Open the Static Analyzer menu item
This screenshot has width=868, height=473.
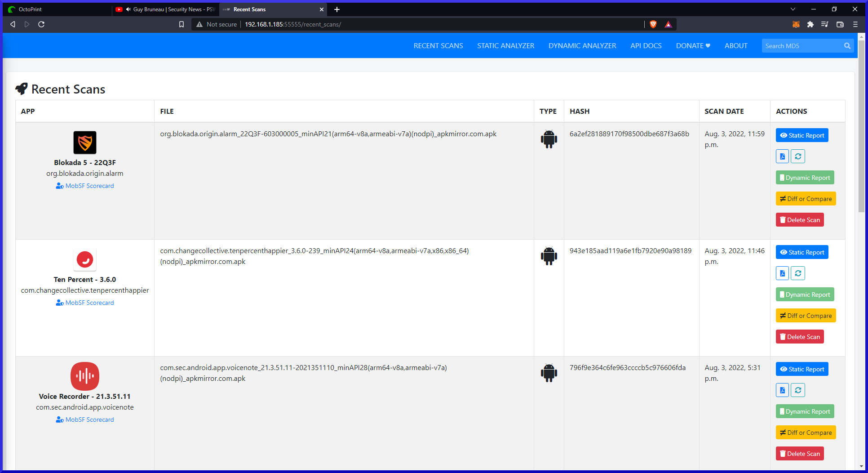(x=505, y=46)
